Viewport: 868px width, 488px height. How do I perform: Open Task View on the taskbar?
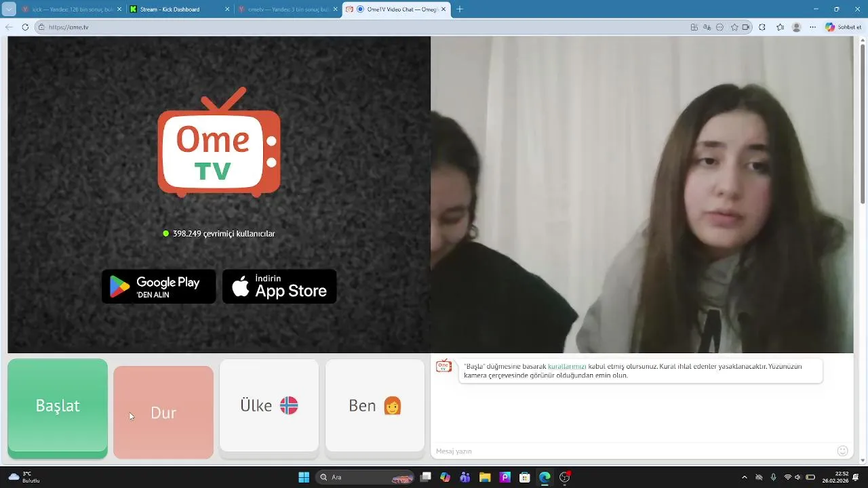425,477
